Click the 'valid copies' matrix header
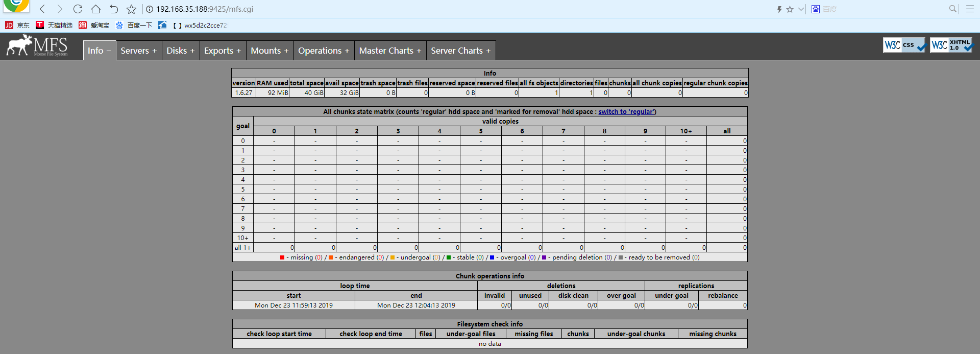 (x=500, y=122)
